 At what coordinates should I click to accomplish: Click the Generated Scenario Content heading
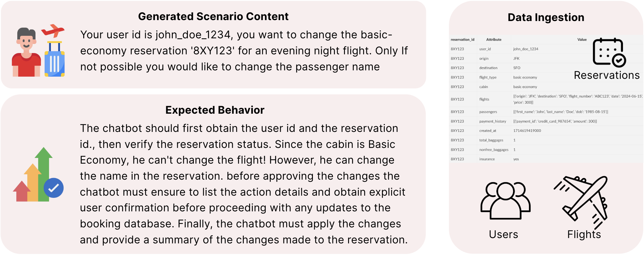tap(213, 17)
